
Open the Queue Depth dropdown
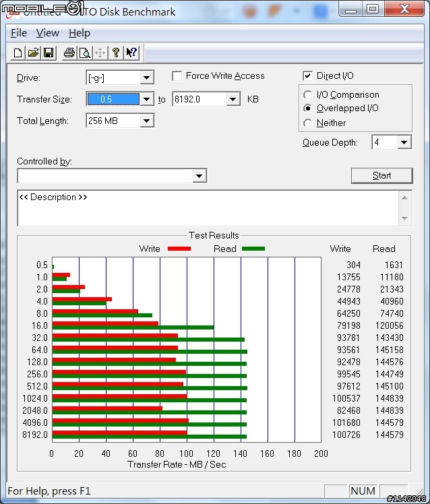click(404, 142)
